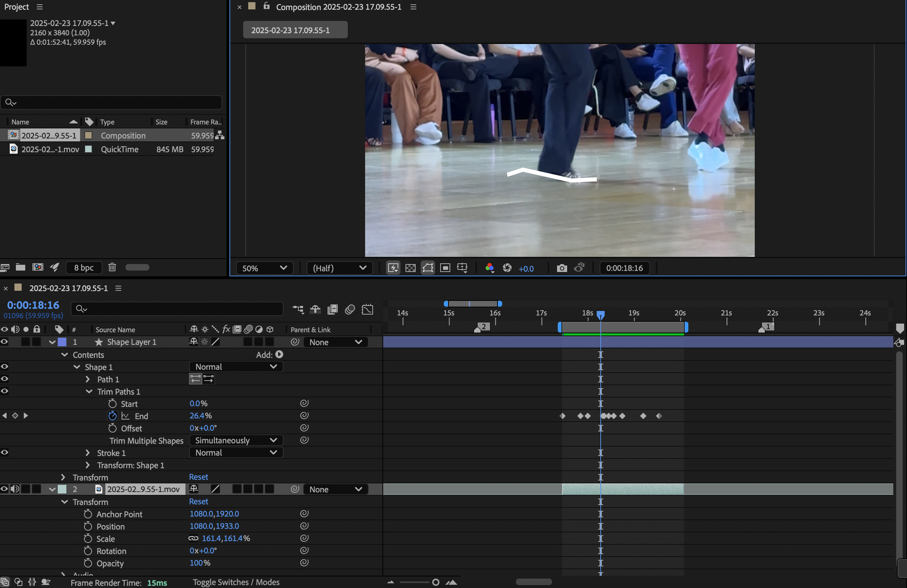This screenshot has width=907, height=588.
Task: Toggle mask and shape path visibility
Action: 428,268
